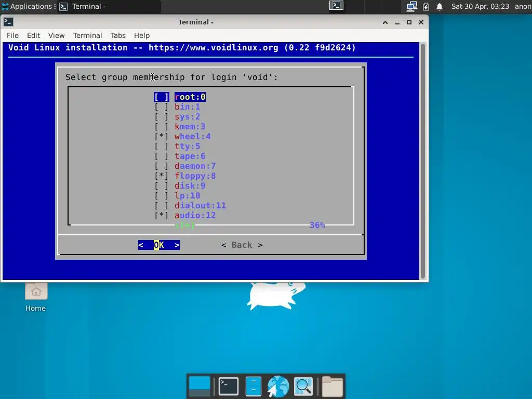Open the Applications menu in the panel
The height and width of the screenshot is (399, 532).
pyautogui.click(x=27, y=6)
